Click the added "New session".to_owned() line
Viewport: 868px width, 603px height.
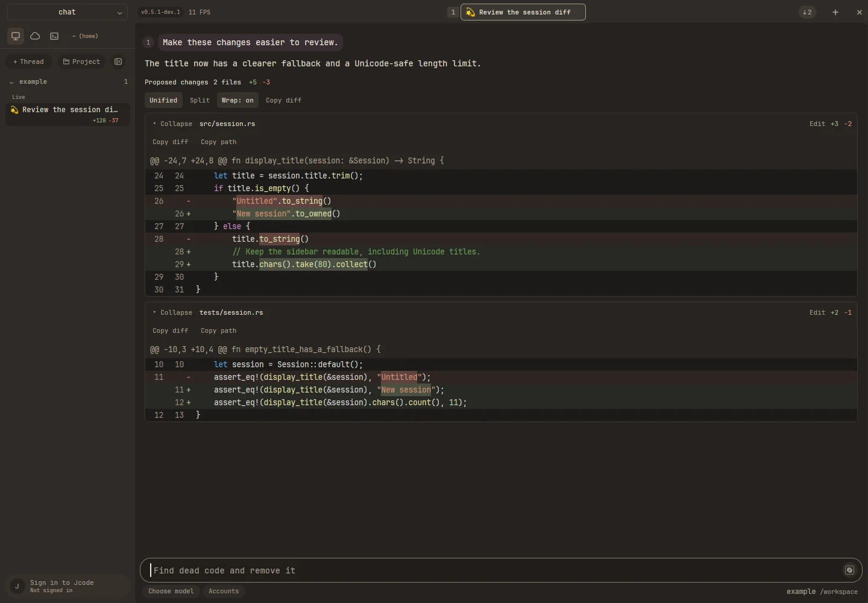(501, 213)
